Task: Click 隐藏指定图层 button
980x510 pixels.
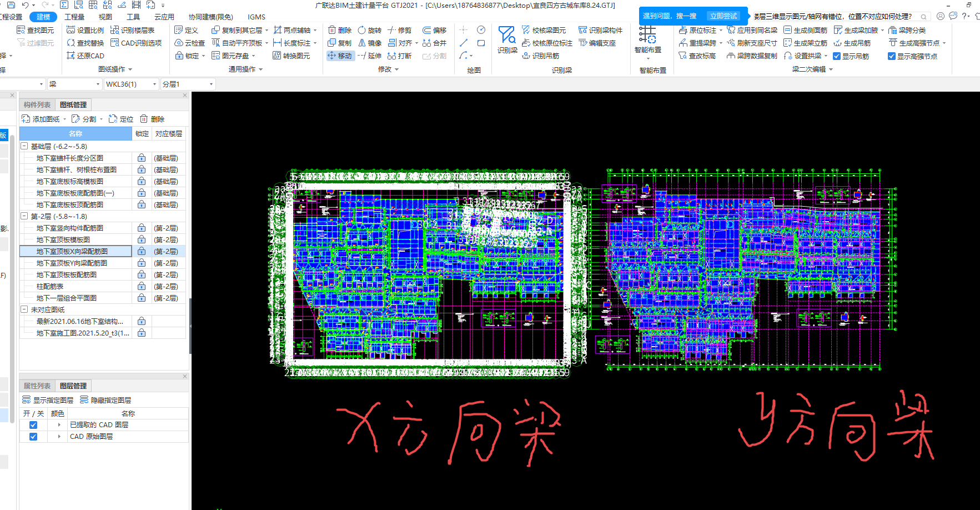Action: click(105, 400)
